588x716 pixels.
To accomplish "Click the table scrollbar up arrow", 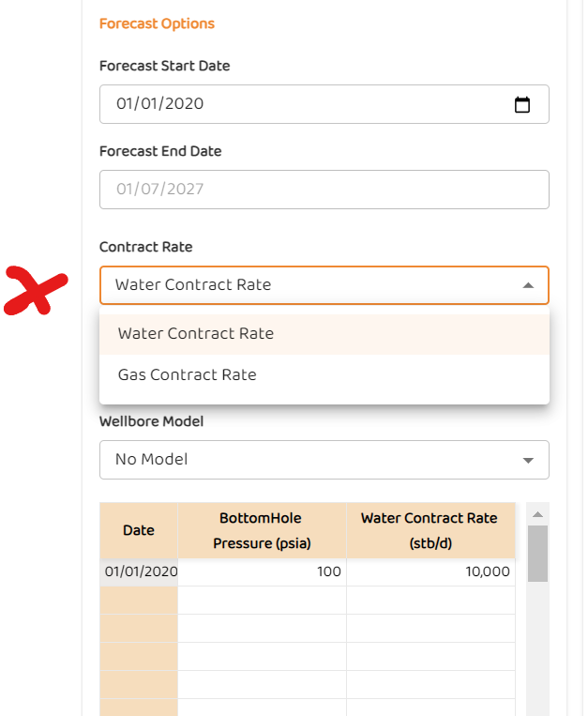I will 537,514.
